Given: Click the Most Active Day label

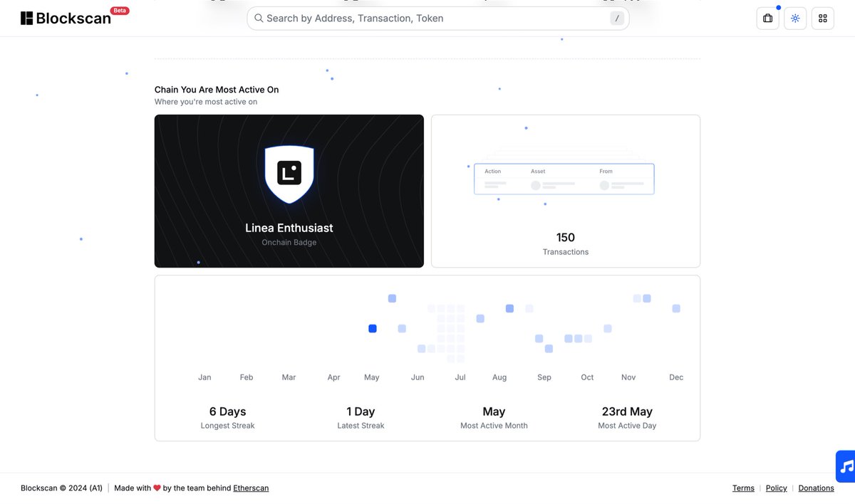Looking at the screenshot, I should pos(627,426).
